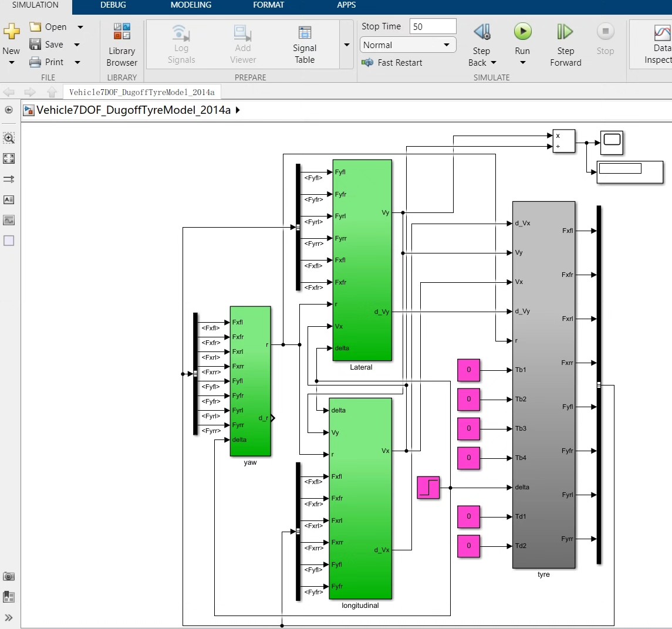Open the Normal simulation mode dropdown
The image size is (672, 629).
[x=407, y=45]
